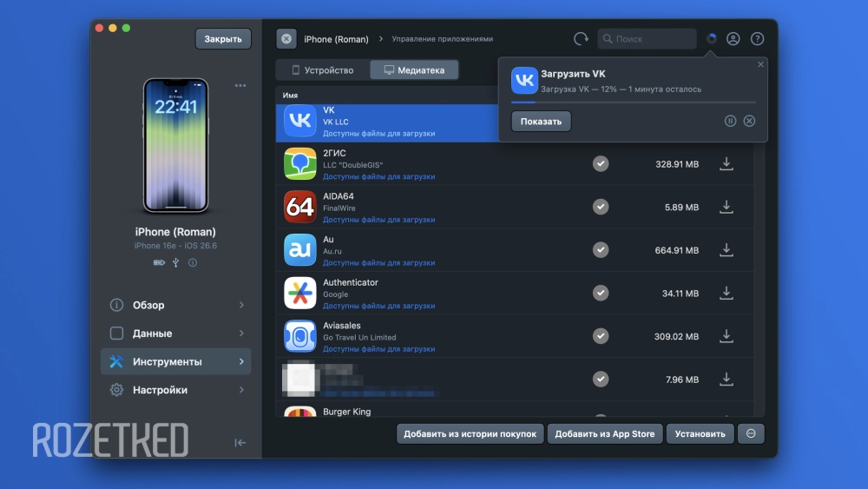Download the 2ГИС app via arrow icon
Image resolution: width=868 pixels, height=489 pixels.
pos(727,164)
